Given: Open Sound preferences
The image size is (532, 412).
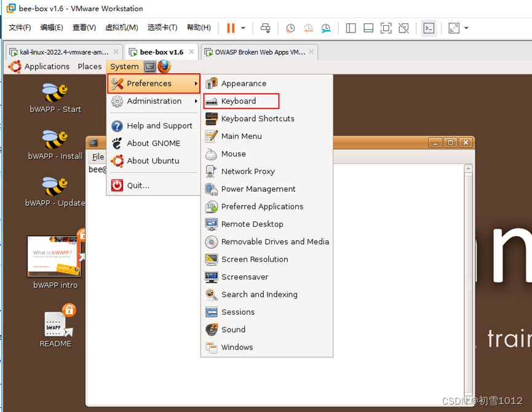Looking at the screenshot, I should (x=267, y=330).
